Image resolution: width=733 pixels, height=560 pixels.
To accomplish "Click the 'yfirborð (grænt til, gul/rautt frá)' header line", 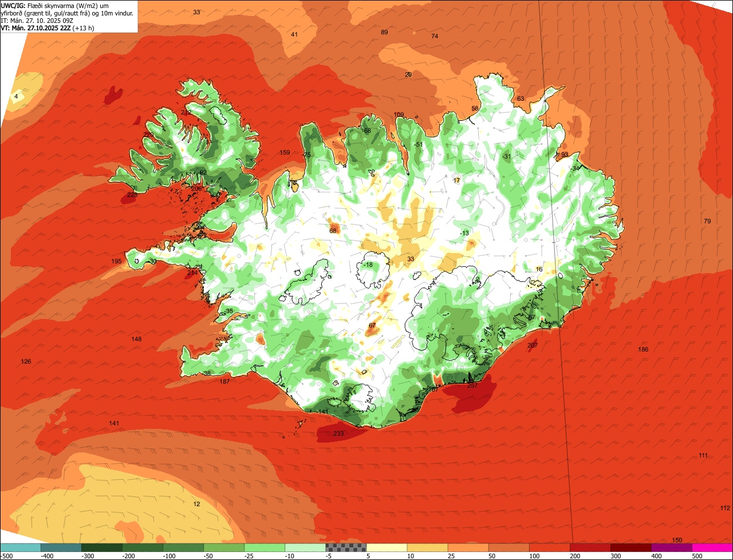I will [x=67, y=13].
